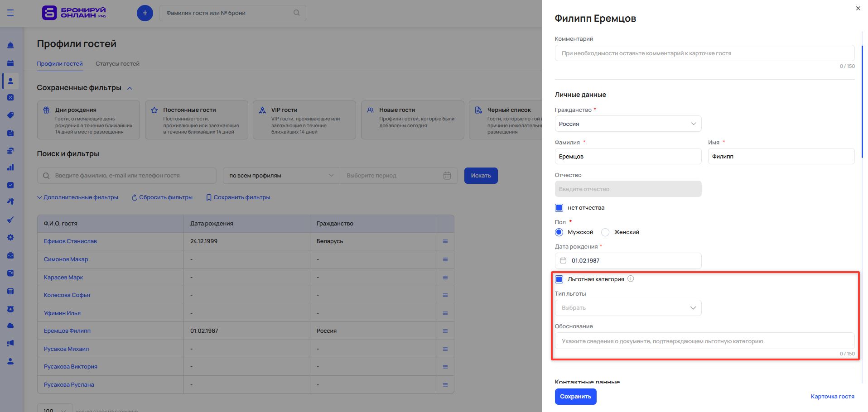Collapse the Сохраненные фильтры section

pos(130,88)
